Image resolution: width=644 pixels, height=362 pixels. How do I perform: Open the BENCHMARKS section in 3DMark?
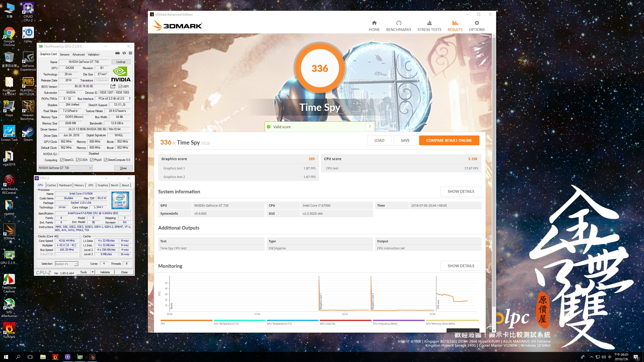[398, 26]
